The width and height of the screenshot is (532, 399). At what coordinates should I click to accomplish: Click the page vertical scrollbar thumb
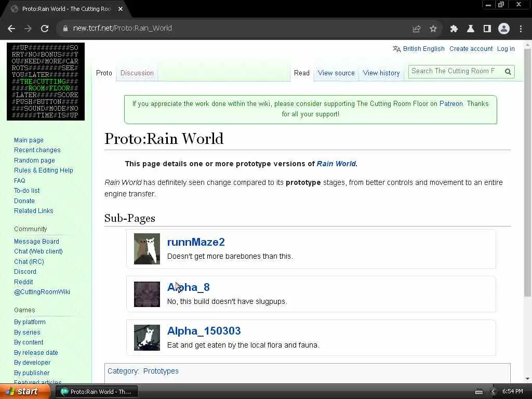[x=527, y=173]
